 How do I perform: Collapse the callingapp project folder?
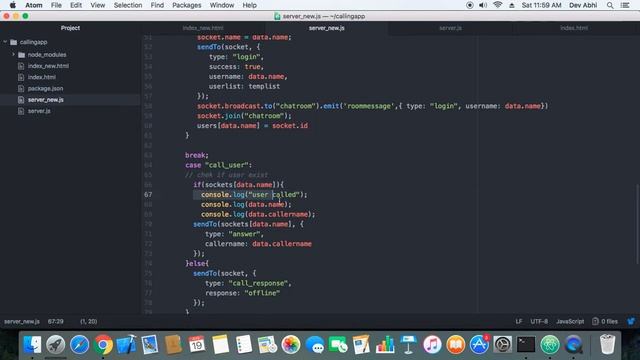(5, 42)
